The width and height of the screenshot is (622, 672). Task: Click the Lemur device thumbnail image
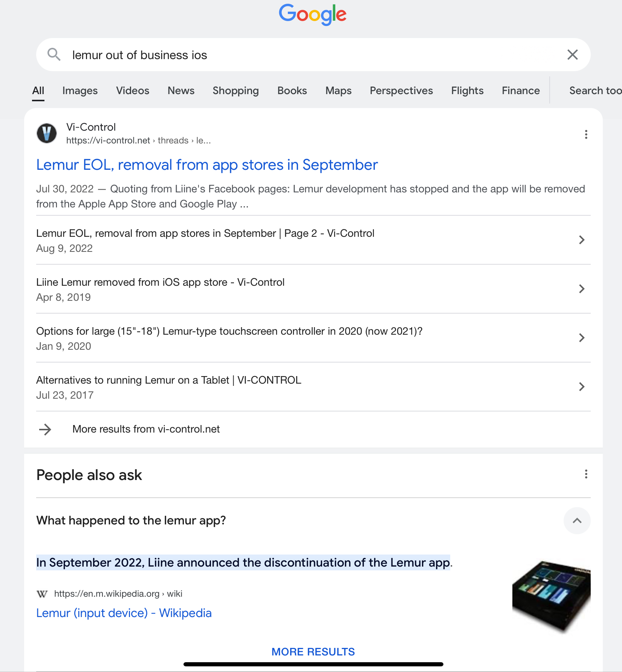pyautogui.click(x=551, y=596)
